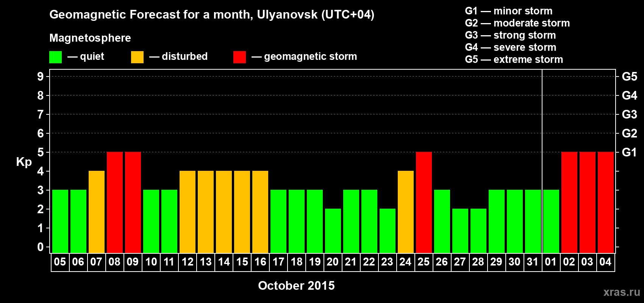Click the red bar for November 02
The height and width of the screenshot is (303, 644).
569,202
